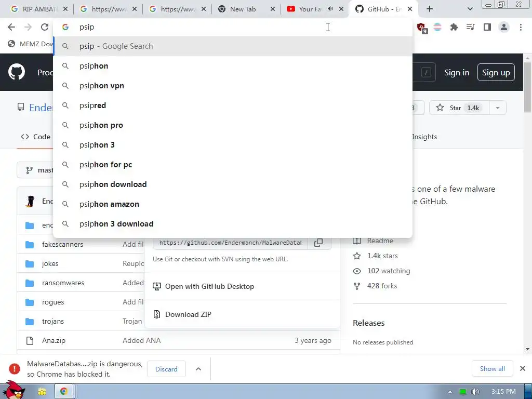
Task: Open the striped flag extension icon
Action: pos(437,27)
